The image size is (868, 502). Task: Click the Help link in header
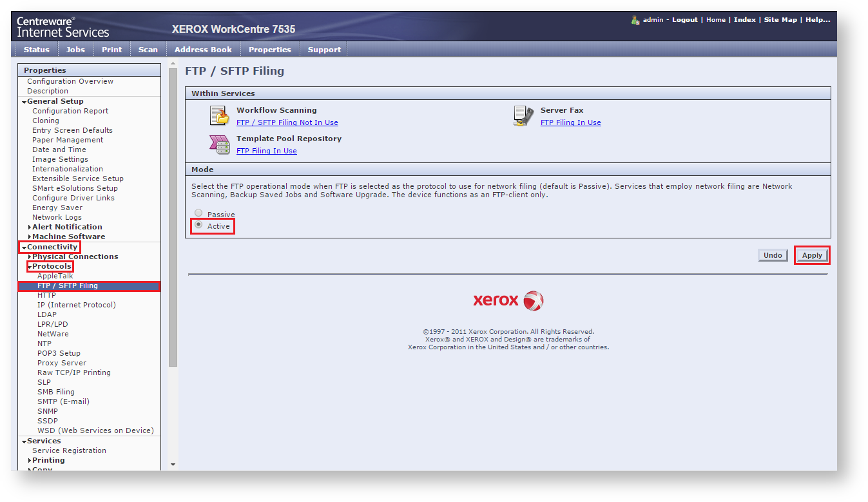(x=818, y=20)
